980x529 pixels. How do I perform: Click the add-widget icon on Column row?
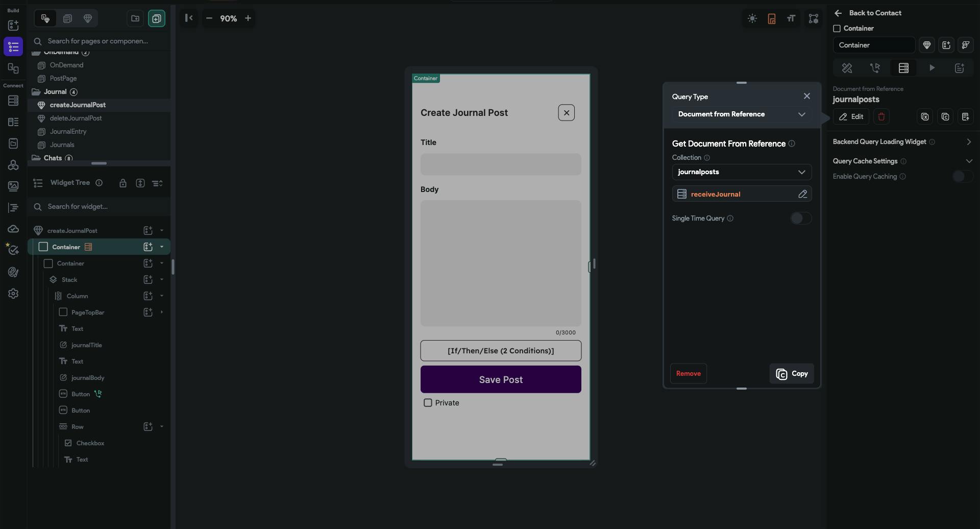[x=148, y=296]
